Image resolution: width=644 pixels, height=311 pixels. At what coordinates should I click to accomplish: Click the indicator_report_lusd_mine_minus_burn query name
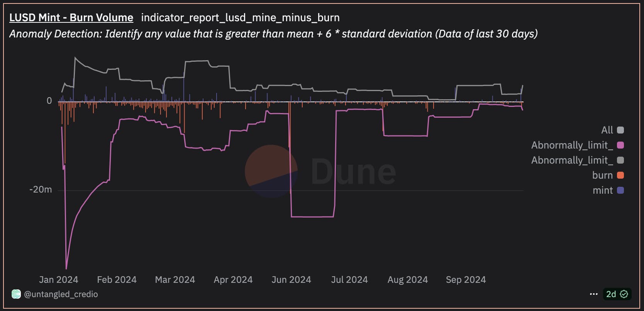[240, 18]
